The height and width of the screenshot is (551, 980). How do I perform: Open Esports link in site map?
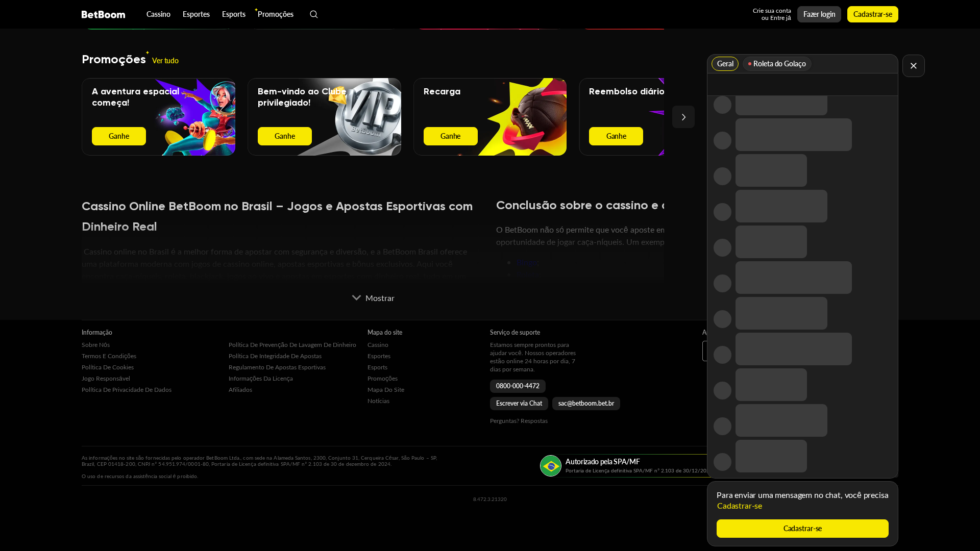point(377,367)
